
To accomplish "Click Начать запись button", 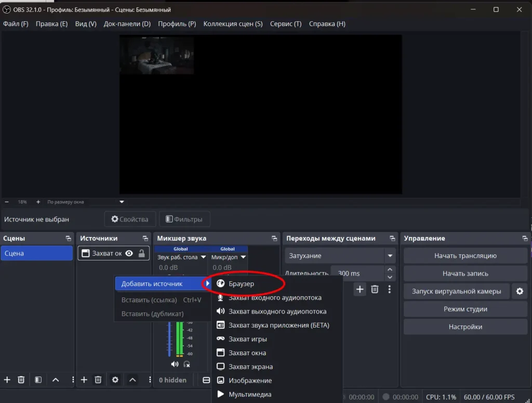I will tap(465, 274).
